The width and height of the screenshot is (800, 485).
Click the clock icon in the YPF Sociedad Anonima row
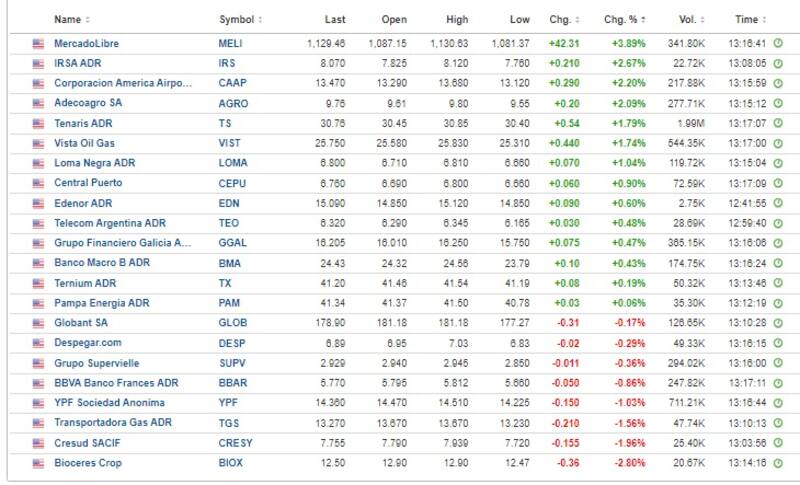pyautogui.click(x=778, y=403)
